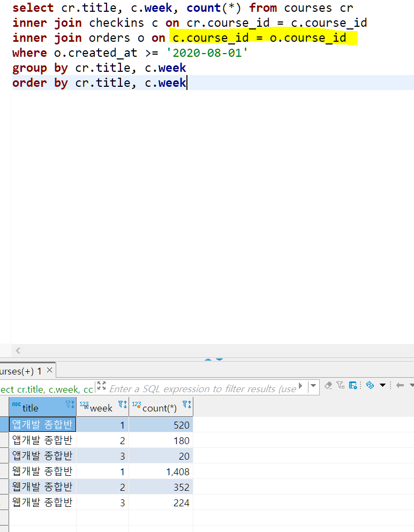414x532 pixels.
Task: Focus the SQL filter expression field
Action: tap(203, 389)
